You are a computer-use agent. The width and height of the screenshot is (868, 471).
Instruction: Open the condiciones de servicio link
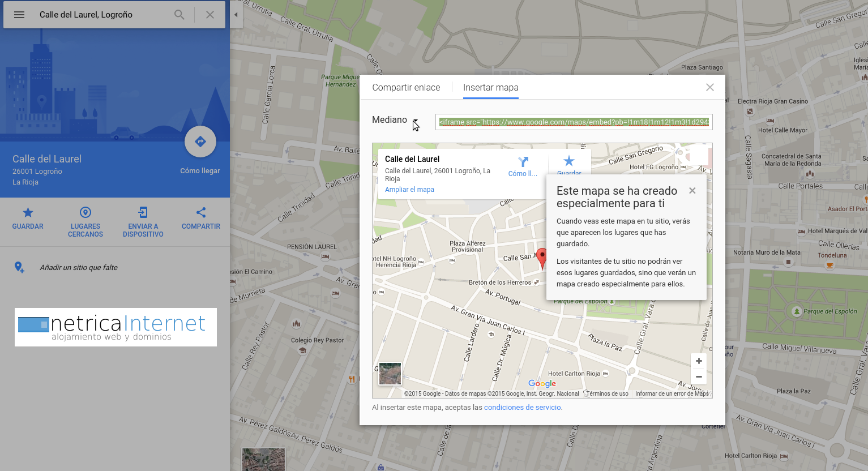(522, 408)
